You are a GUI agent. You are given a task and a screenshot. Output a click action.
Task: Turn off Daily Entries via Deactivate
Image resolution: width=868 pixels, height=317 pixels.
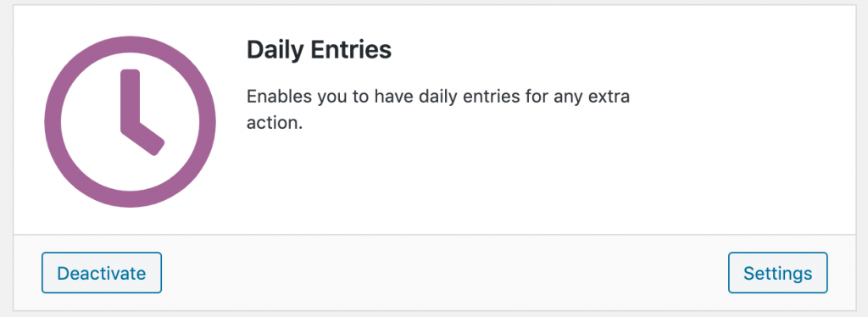102,273
